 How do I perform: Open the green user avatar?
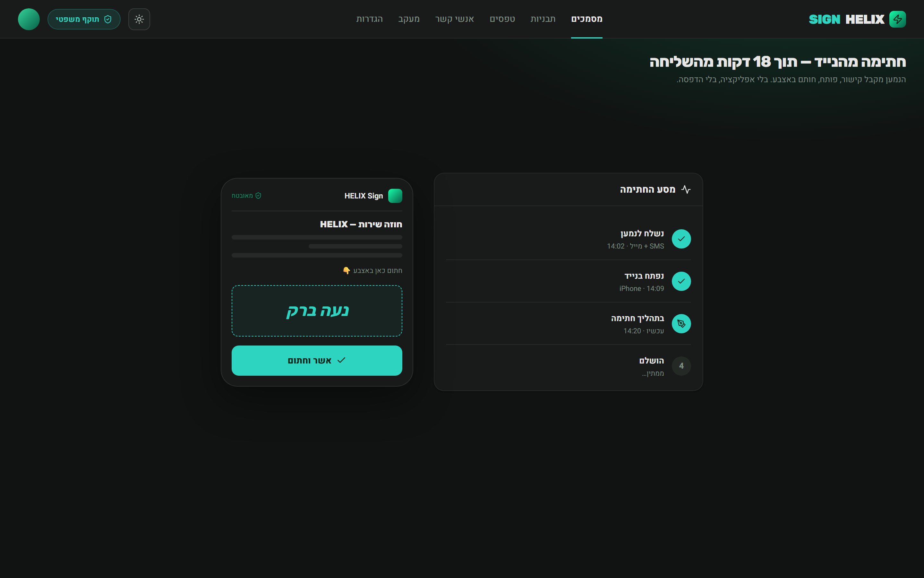pyautogui.click(x=29, y=19)
